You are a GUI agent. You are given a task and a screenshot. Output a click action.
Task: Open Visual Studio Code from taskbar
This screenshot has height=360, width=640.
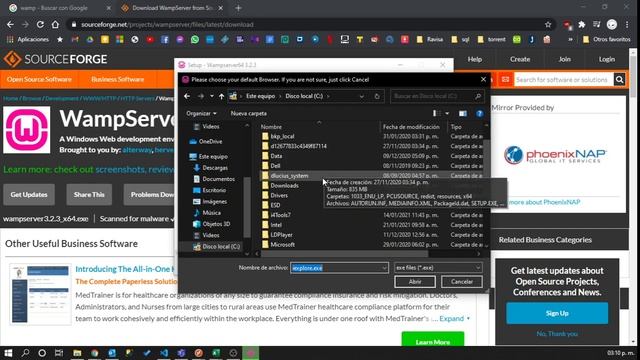tap(164, 353)
